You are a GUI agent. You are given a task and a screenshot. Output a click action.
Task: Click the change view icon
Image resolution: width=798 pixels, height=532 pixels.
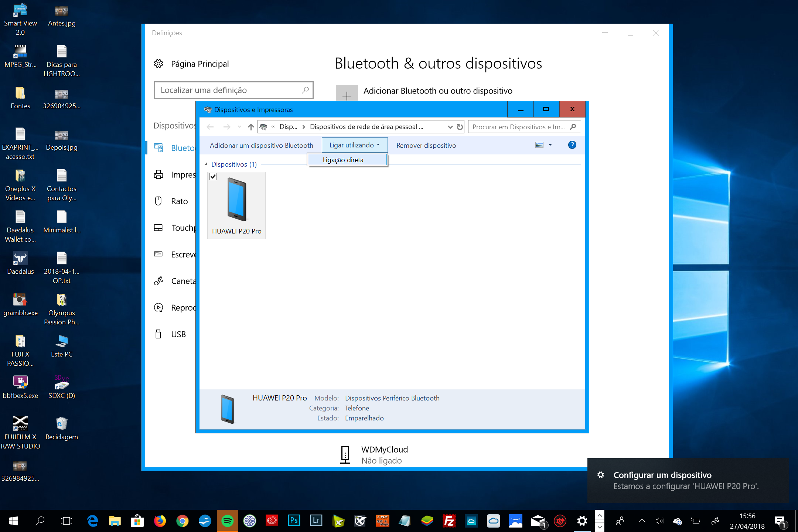[539, 145]
